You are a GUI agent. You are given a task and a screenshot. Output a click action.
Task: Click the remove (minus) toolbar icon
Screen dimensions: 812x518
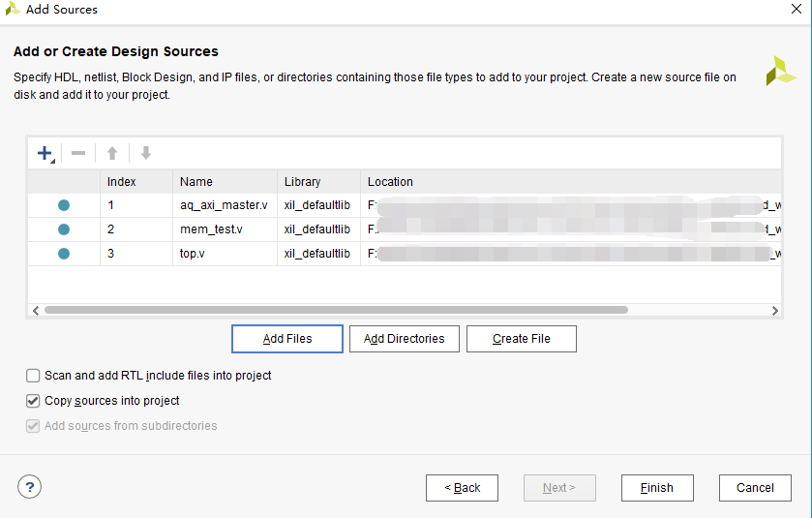78,153
